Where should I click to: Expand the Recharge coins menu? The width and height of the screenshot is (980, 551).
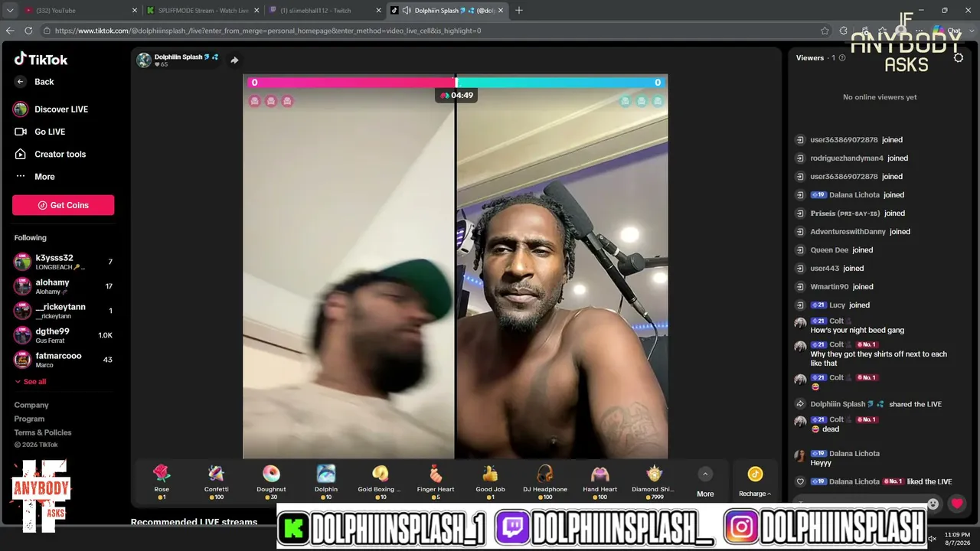tap(755, 481)
